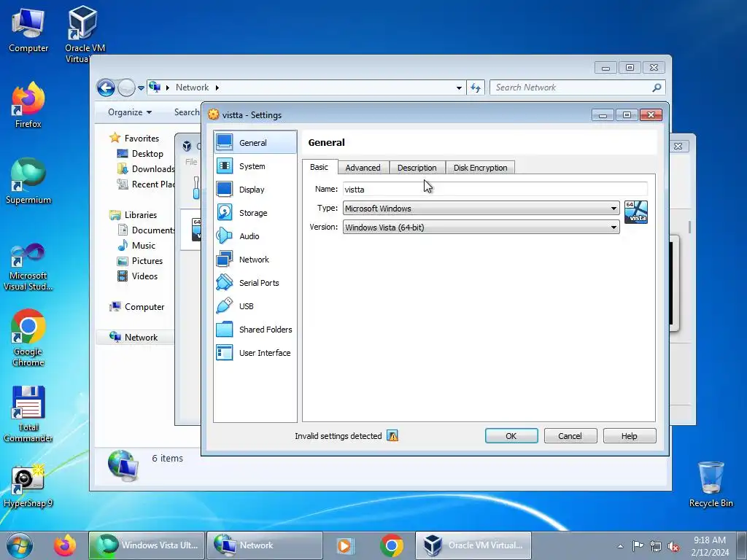Open User Interface settings category
Image resolution: width=747 pixels, height=560 pixels.
tap(255, 353)
